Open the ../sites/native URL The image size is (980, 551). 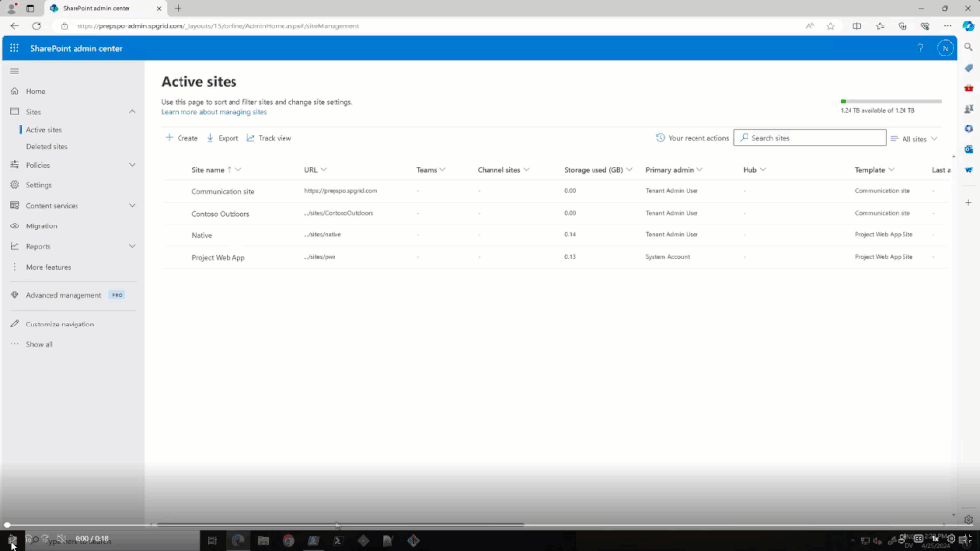[323, 235]
